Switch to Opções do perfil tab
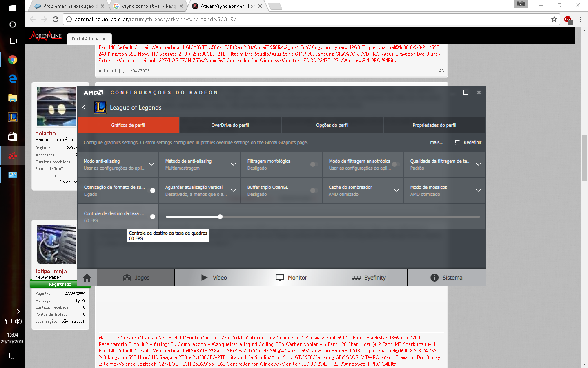The height and width of the screenshot is (368, 588). point(332,125)
